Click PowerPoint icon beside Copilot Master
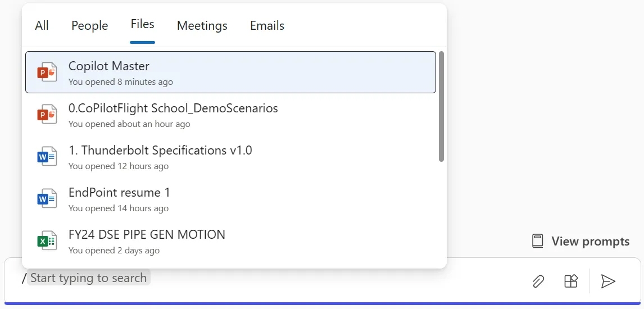Image resolution: width=644 pixels, height=309 pixels. pos(47,72)
